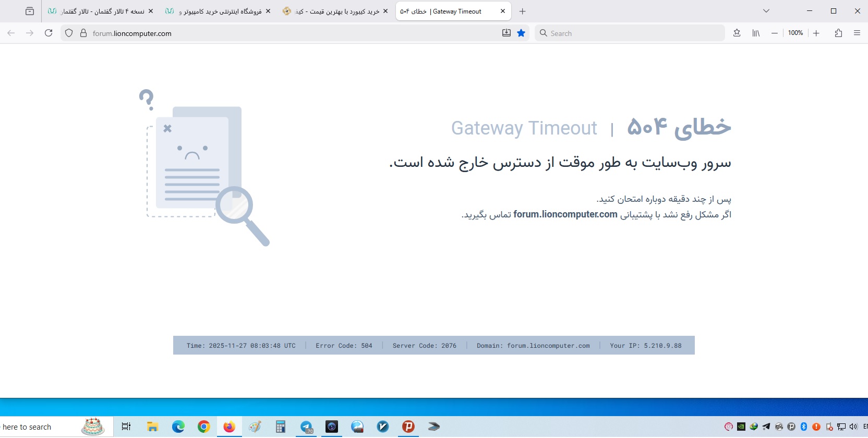Save page to Pocket icon in address bar
Image resolution: width=868 pixels, height=438 pixels.
(x=507, y=33)
